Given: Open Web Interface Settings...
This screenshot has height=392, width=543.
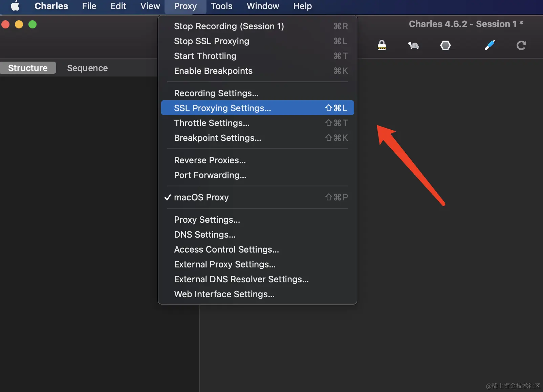Looking at the screenshot, I should [258, 294].
